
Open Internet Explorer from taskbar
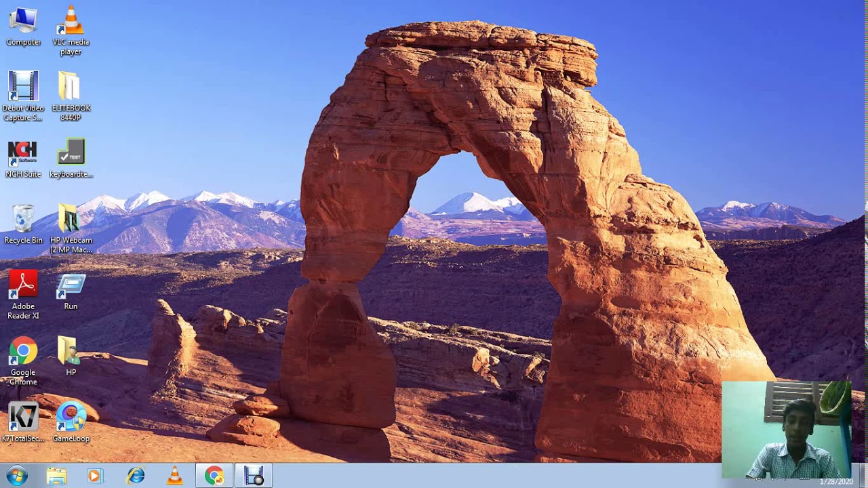tap(136, 476)
